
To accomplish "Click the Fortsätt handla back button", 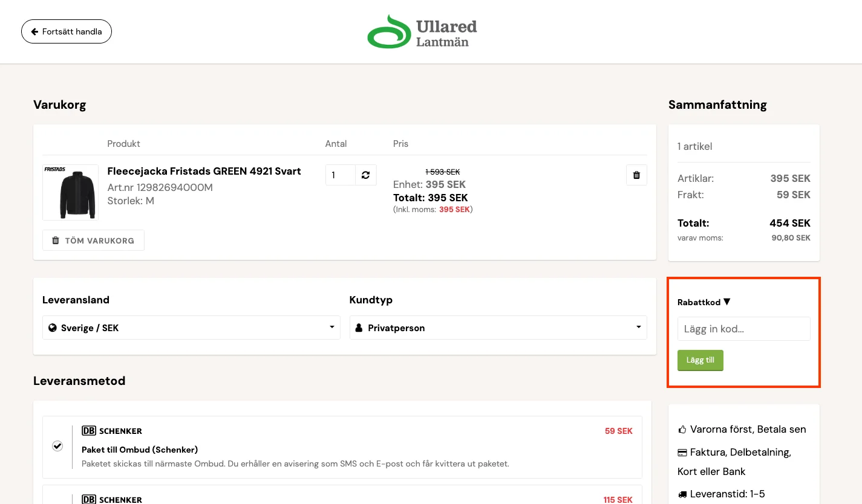I will 67,31.
